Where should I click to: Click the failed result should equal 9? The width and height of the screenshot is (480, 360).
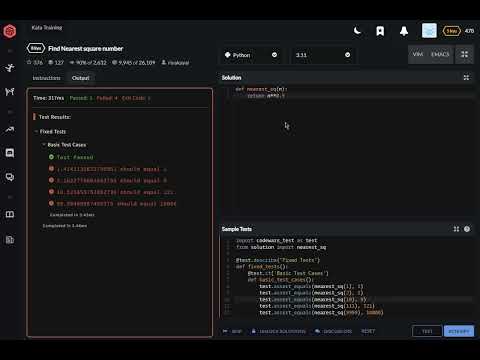pos(108,180)
